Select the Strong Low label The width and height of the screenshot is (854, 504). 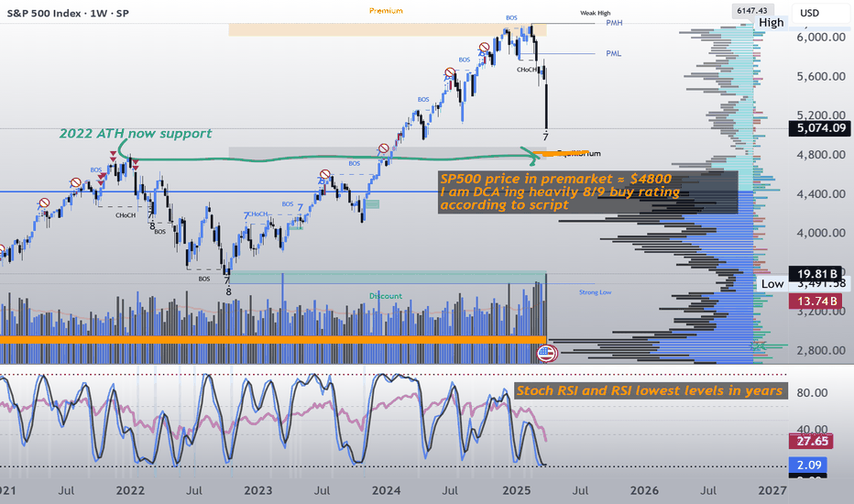pos(595,292)
